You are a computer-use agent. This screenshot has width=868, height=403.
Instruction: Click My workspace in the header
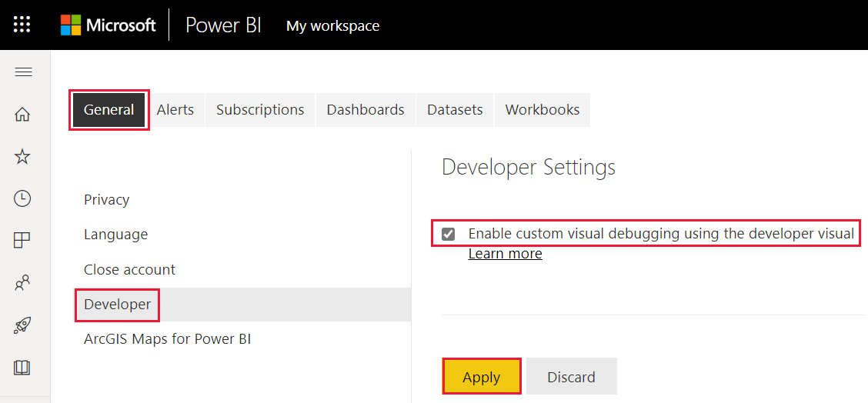point(332,25)
